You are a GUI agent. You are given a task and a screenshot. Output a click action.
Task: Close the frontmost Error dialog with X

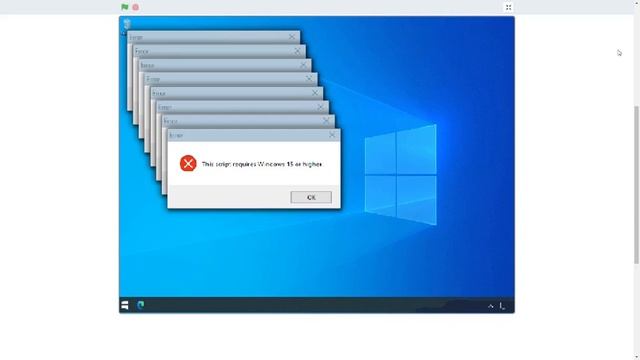coord(332,135)
